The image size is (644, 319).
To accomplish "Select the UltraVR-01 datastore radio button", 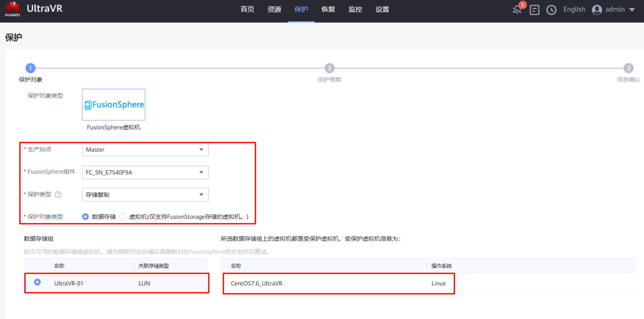I will point(37,282).
